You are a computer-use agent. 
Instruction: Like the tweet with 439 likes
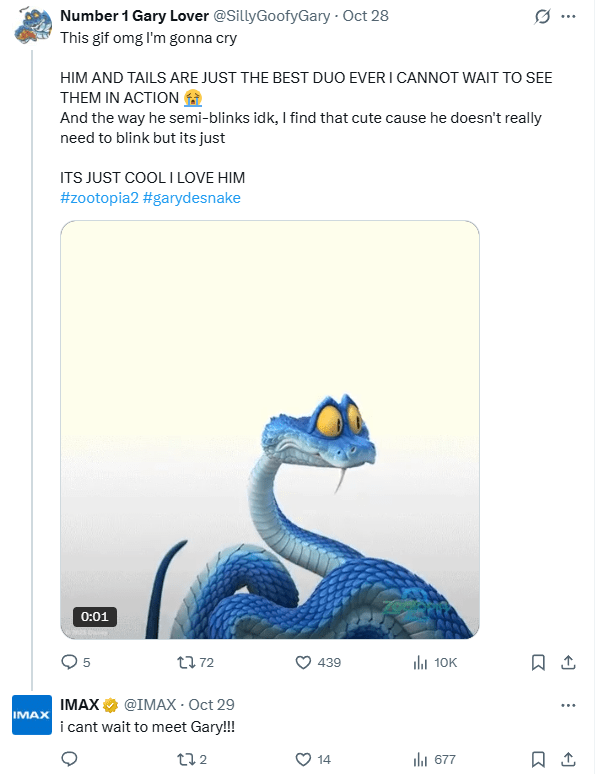point(305,662)
